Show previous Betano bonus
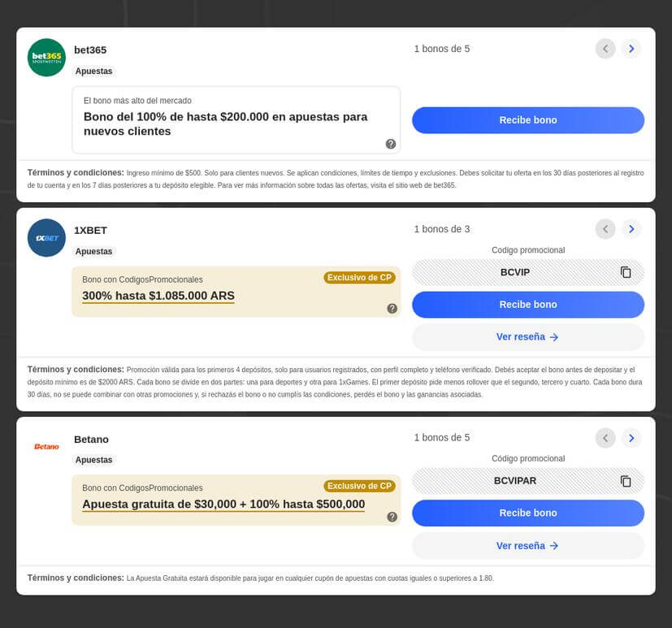This screenshot has height=628, width=672. point(605,438)
